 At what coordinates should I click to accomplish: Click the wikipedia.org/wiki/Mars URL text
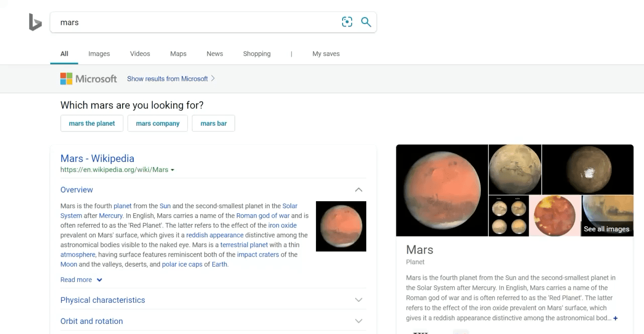click(114, 170)
